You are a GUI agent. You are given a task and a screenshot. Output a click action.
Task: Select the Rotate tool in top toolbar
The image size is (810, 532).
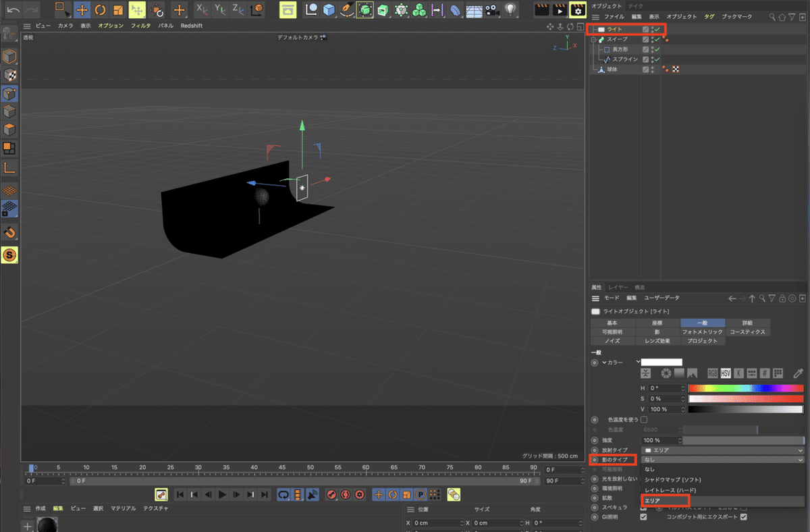click(100, 10)
